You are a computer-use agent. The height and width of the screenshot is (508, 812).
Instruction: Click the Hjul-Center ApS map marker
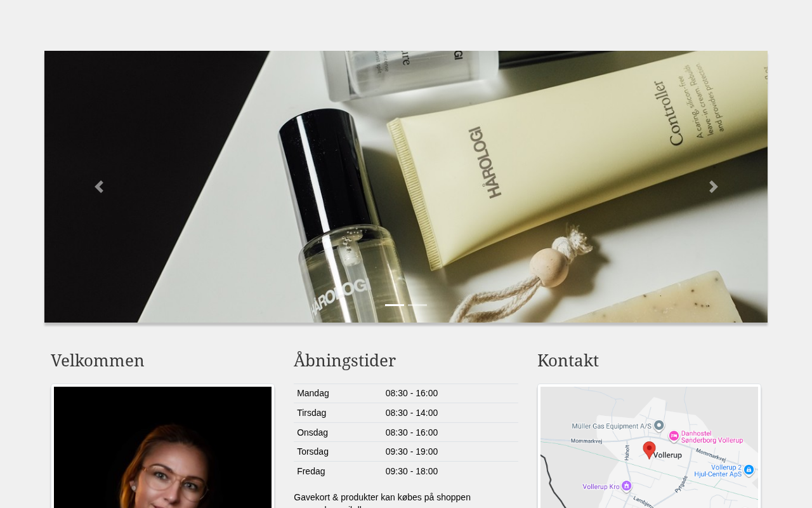(749, 470)
